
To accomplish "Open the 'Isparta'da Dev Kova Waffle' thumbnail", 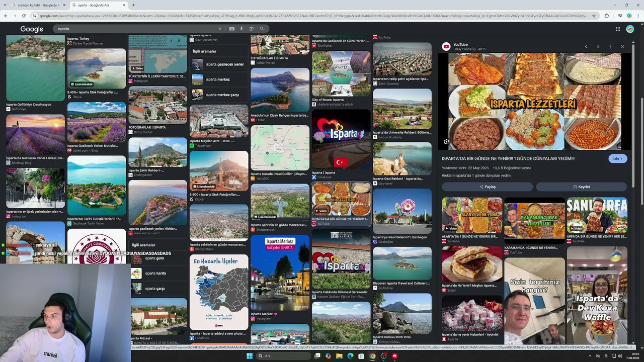I will (597, 295).
